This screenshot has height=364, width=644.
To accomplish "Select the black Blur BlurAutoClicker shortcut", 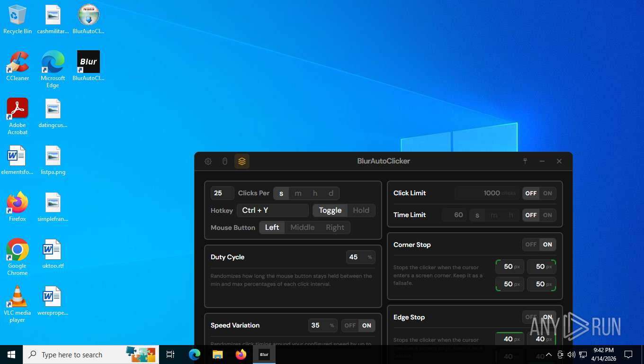I will coord(89,66).
